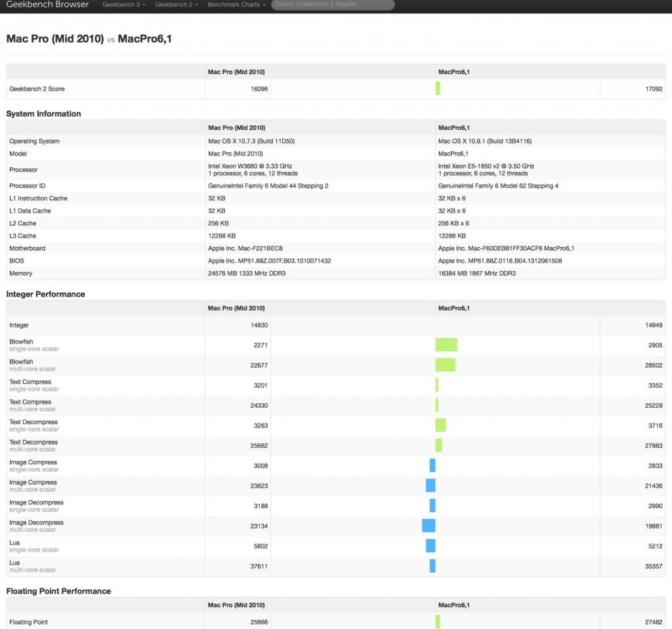
Task: Select BIOS MP61.88Z.0116.B04.1312061508 text
Action: pos(499,261)
